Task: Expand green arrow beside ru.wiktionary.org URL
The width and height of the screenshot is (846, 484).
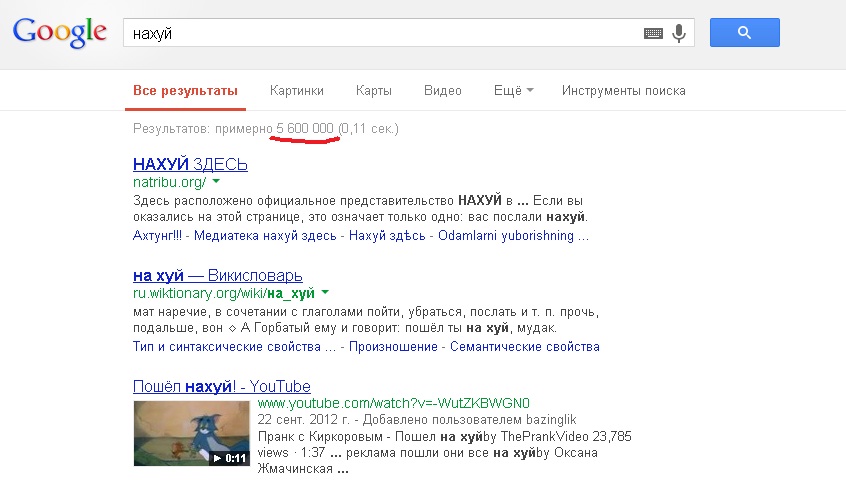Action: click(326, 293)
